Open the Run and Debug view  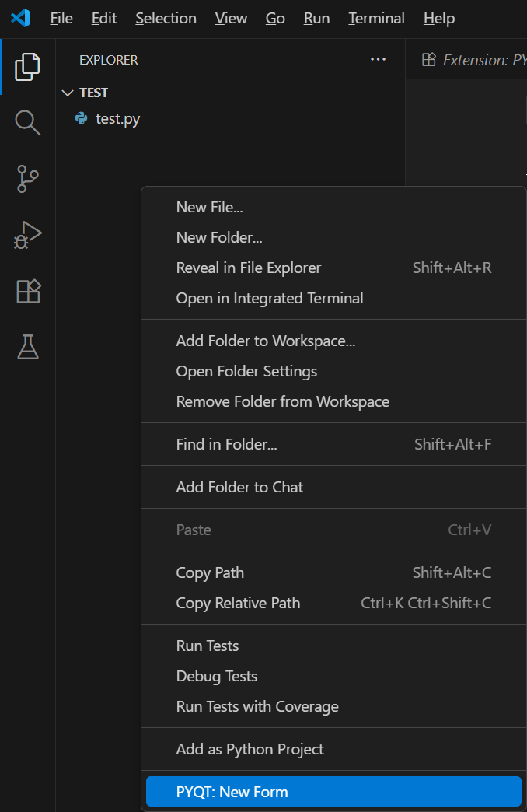click(27, 235)
